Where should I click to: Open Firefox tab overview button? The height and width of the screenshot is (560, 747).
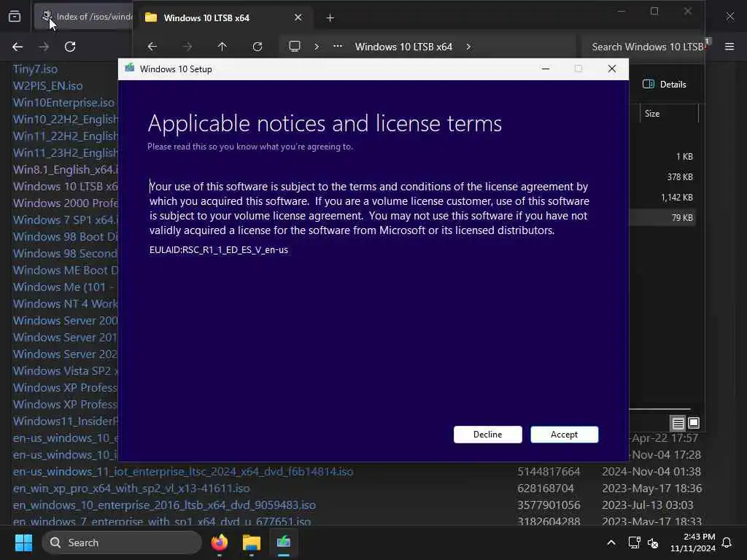point(15,17)
